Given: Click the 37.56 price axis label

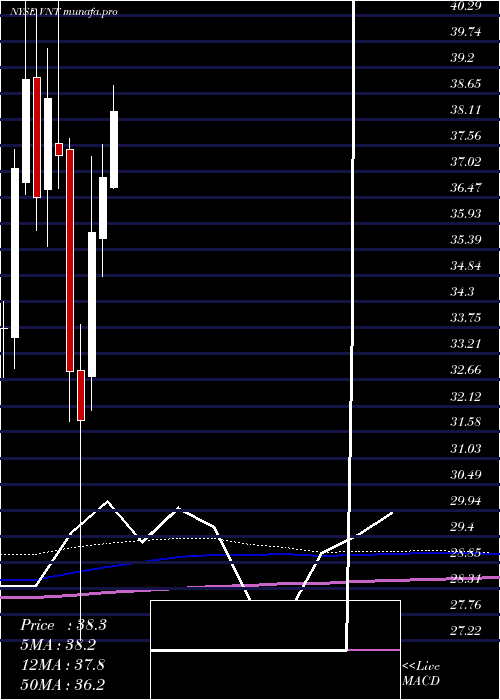Looking at the screenshot, I should tap(466, 136).
